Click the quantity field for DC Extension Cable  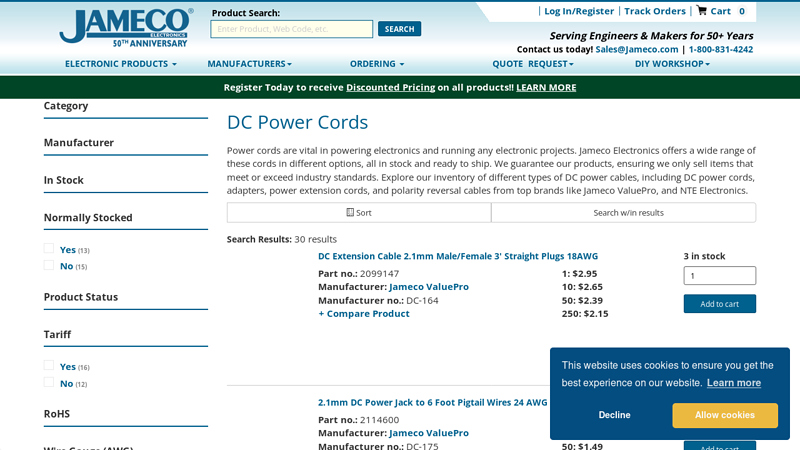click(x=719, y=276)
